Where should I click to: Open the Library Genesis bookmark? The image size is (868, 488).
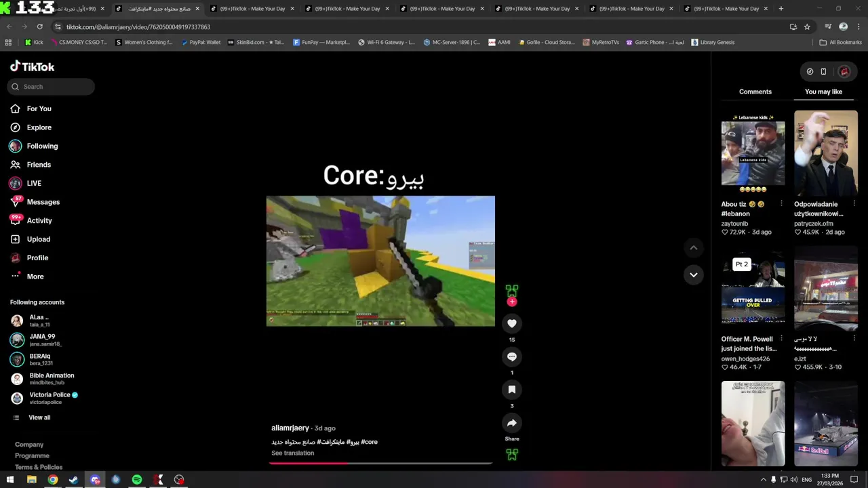(713, 42)
